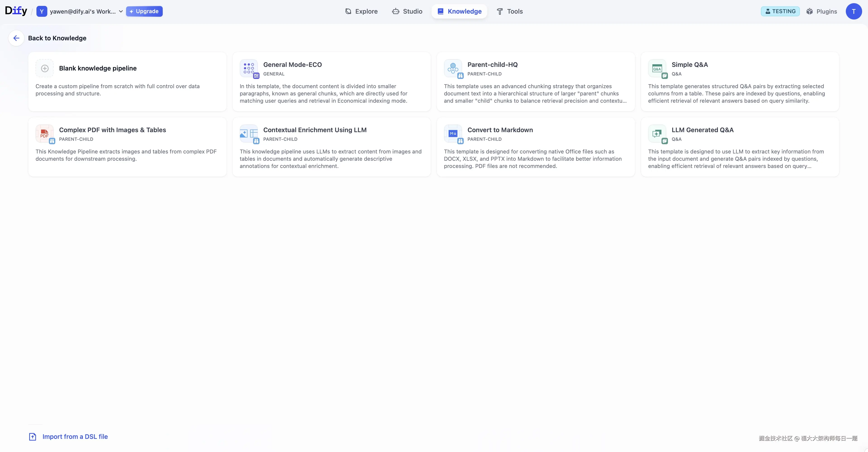The image size is (868, 452).
Task: Open Plugins page
Action: tap(822, 12)
